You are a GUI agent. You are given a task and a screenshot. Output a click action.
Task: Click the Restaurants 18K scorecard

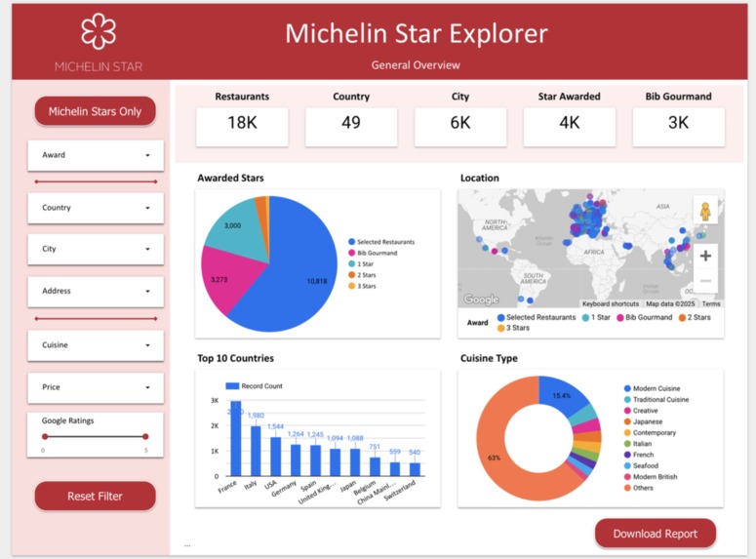coord(242,127)
